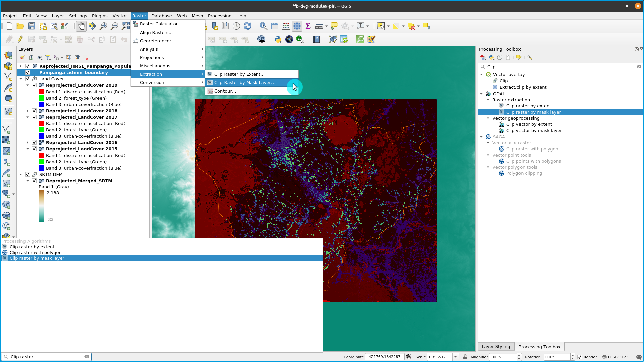The image size is (644, 362).
Task: Click the Processing Toolbox search field
Action: [x=560, y=67]
